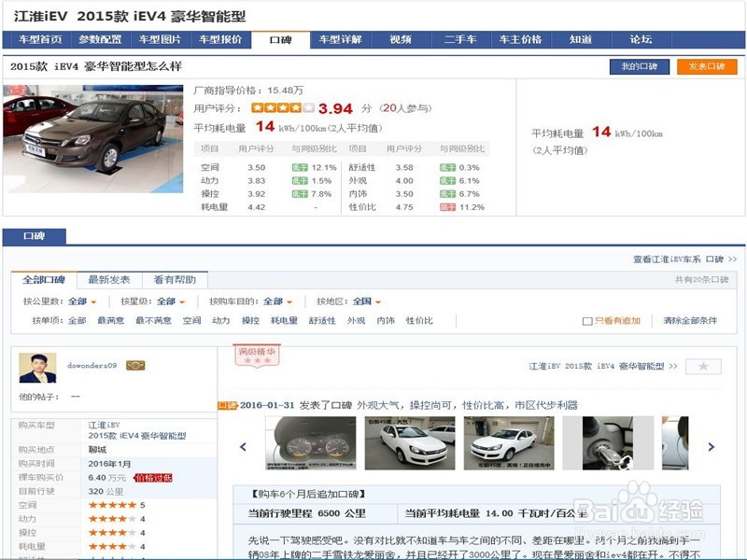Viewport: 747px width, 560px height.
Task: Show previous photos with left arrow
Action: point(243,447)
